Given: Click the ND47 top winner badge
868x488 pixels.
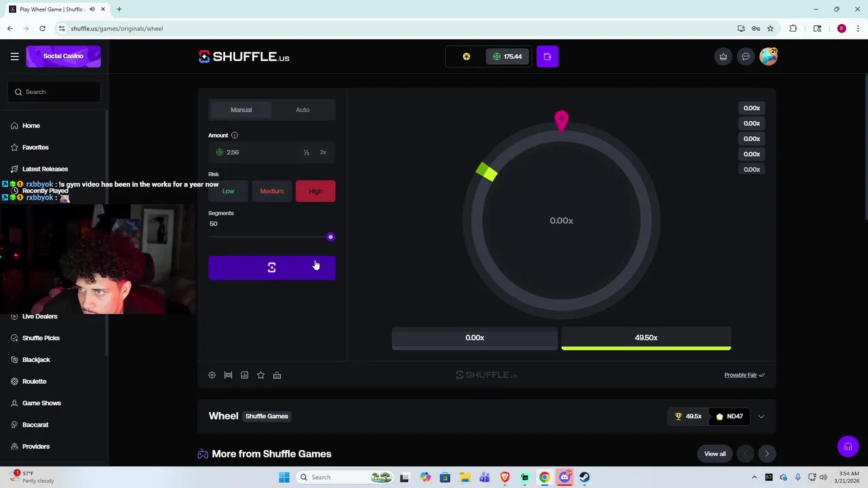Looking at the screenshot, I should tap(730, 417).
